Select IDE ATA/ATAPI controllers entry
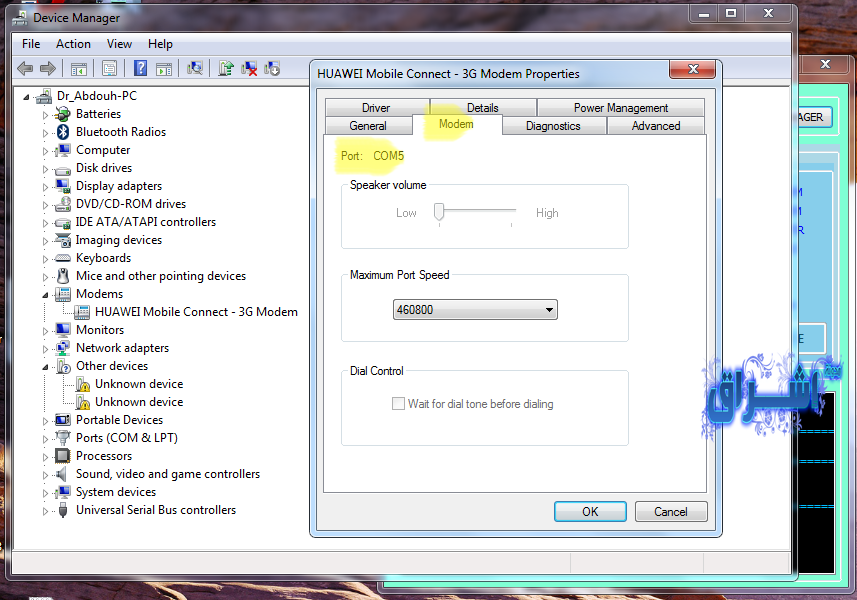Image resolution: width=857 pixels, height=600 pixels. coord(145,222)
